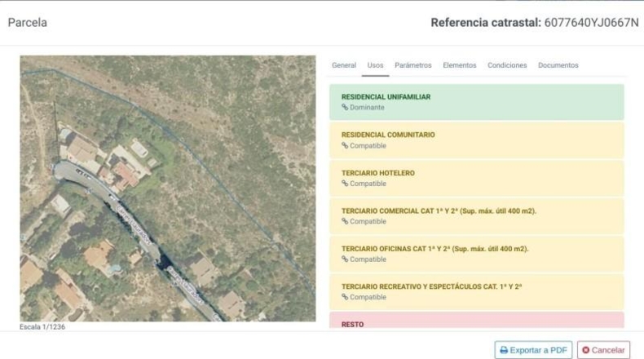Click the Exportar a PDF button
The image size is (644, 359).
click(533, 350)
